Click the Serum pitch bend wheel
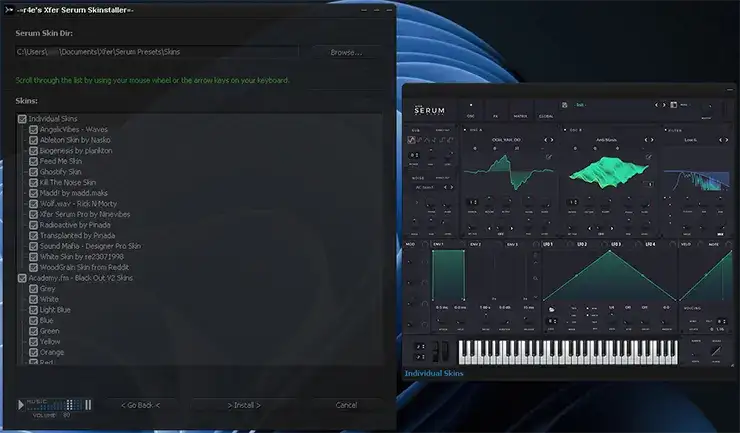This screenshot has width=740, height=433. pyautogui.click(x=437, y=351)
